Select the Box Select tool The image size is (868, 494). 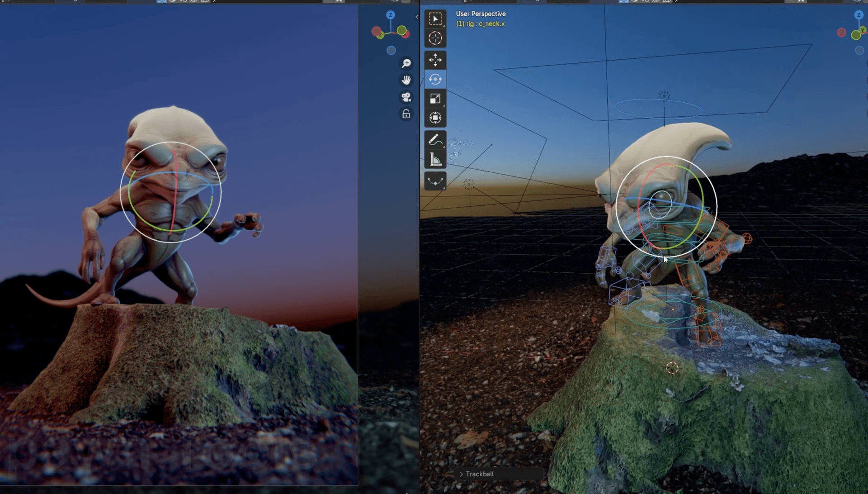(x=435, y=19)
